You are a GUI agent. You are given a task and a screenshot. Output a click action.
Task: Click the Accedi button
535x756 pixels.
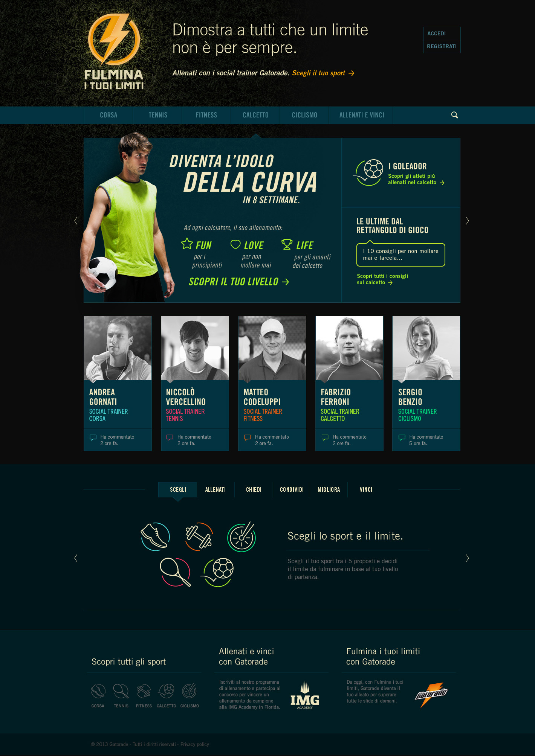point(442,34)
